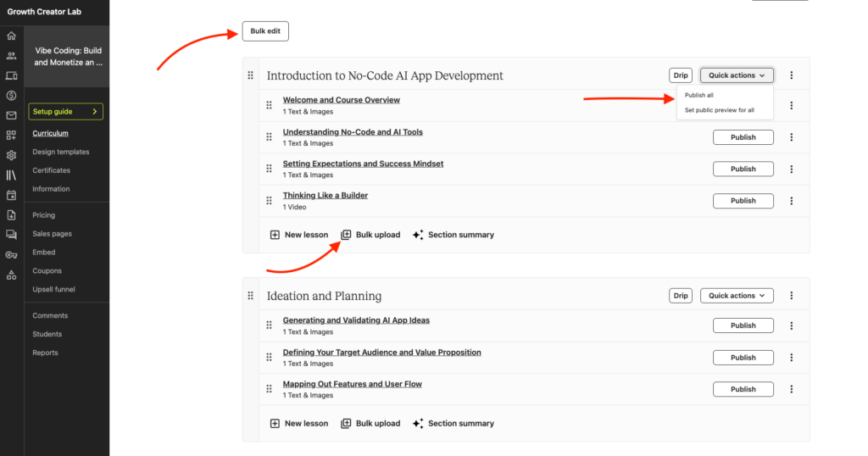Click drag handle beside Welcome and Course Overview
Viewport: 868px width, 456px height.
point(269,105)
